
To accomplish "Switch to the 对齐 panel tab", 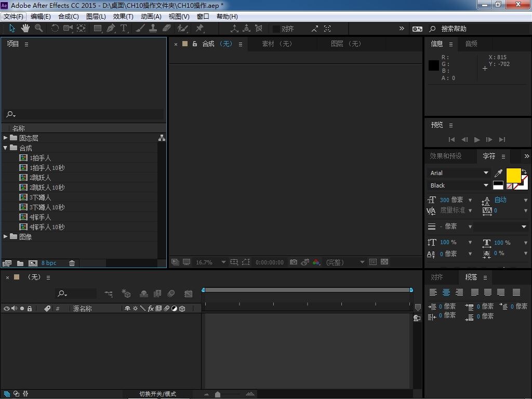I will 436,277.
